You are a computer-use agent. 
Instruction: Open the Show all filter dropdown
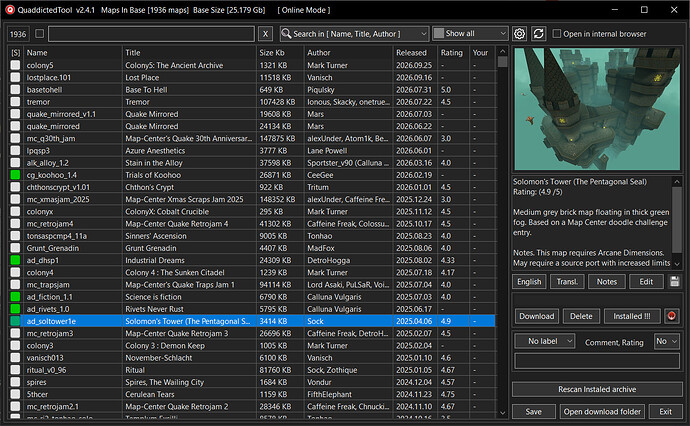(x=470, y=33)
